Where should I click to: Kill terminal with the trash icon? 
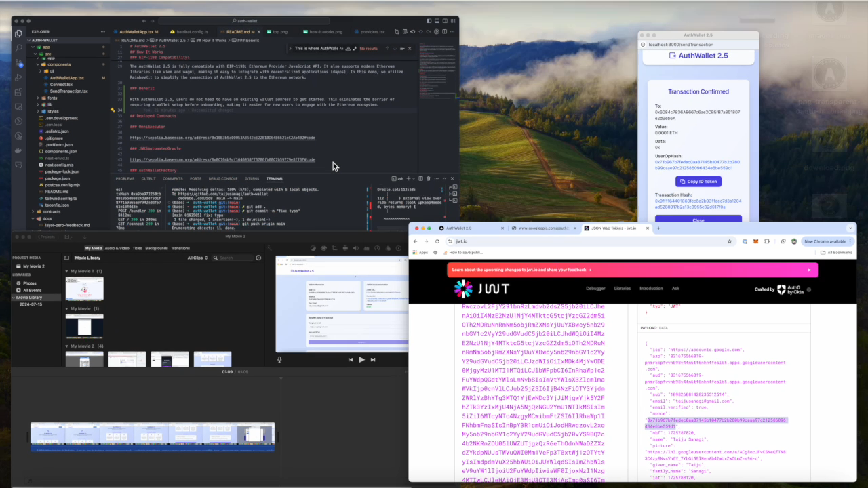point(429,178)
